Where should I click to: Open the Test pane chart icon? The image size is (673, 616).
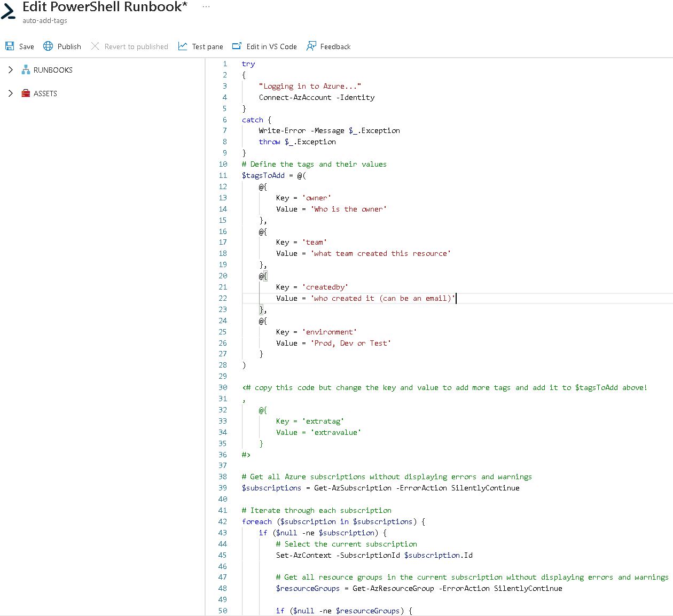tap(183, 46)
